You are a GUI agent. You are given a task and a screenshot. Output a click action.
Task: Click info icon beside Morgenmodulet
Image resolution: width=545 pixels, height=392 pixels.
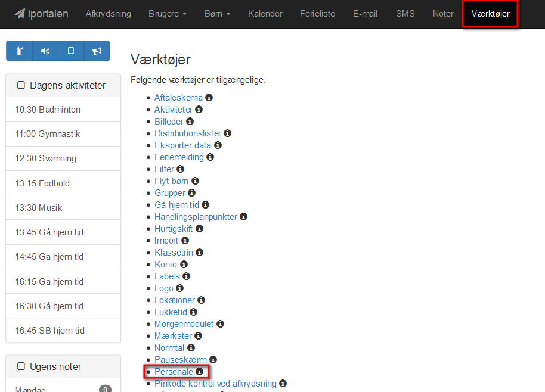221,324
